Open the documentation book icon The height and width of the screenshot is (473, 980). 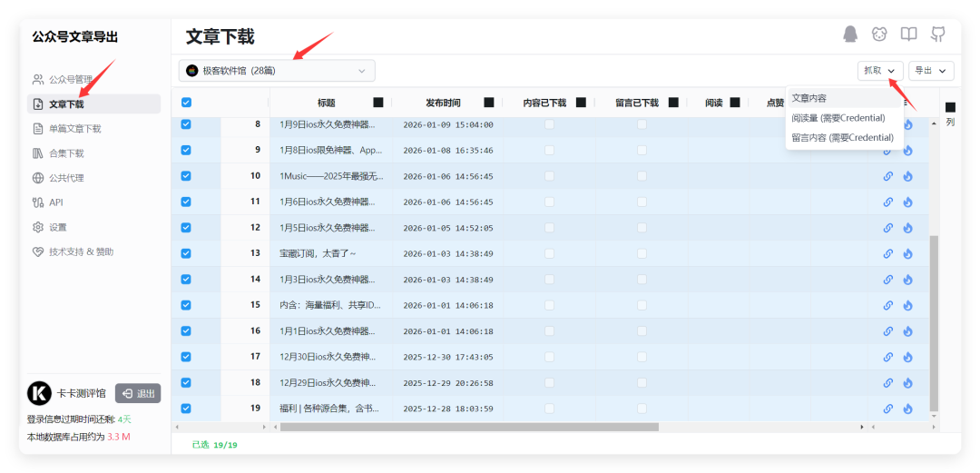908,34
